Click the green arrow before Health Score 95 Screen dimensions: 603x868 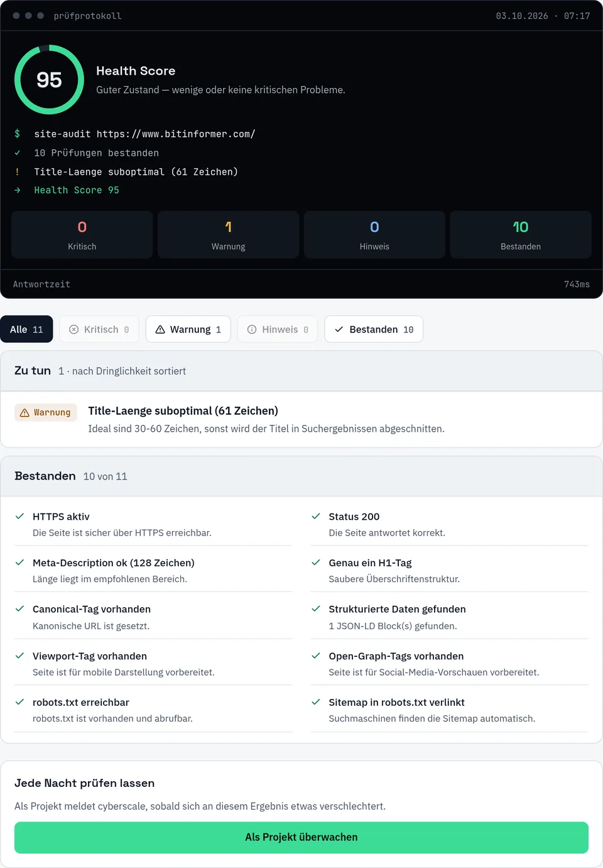click(18, 190)
